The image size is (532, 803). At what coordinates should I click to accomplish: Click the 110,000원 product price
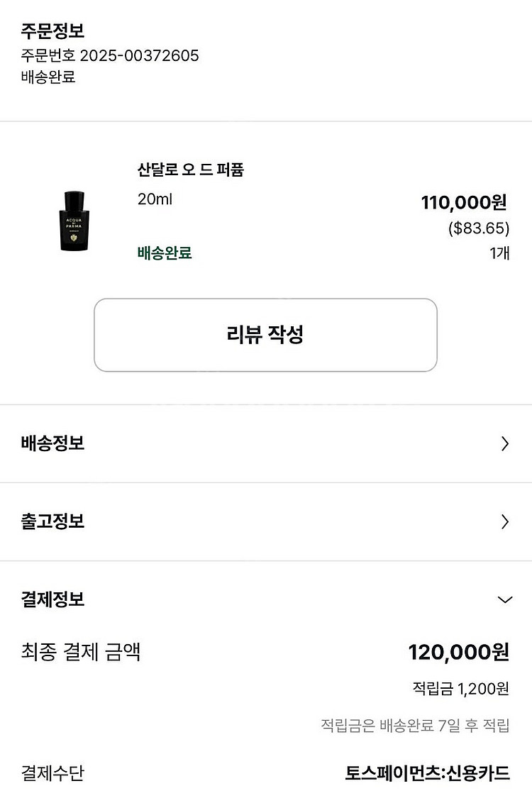pos(464,203)
